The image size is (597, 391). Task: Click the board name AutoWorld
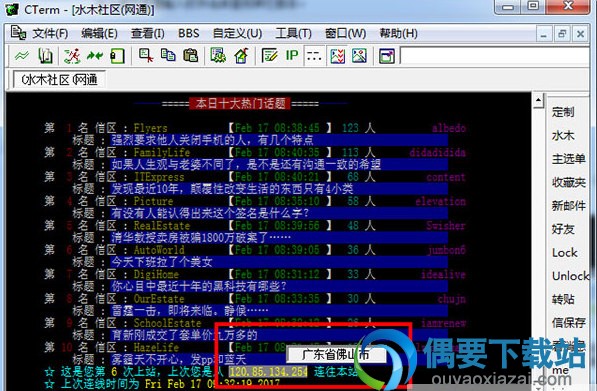tap(159, 250)
